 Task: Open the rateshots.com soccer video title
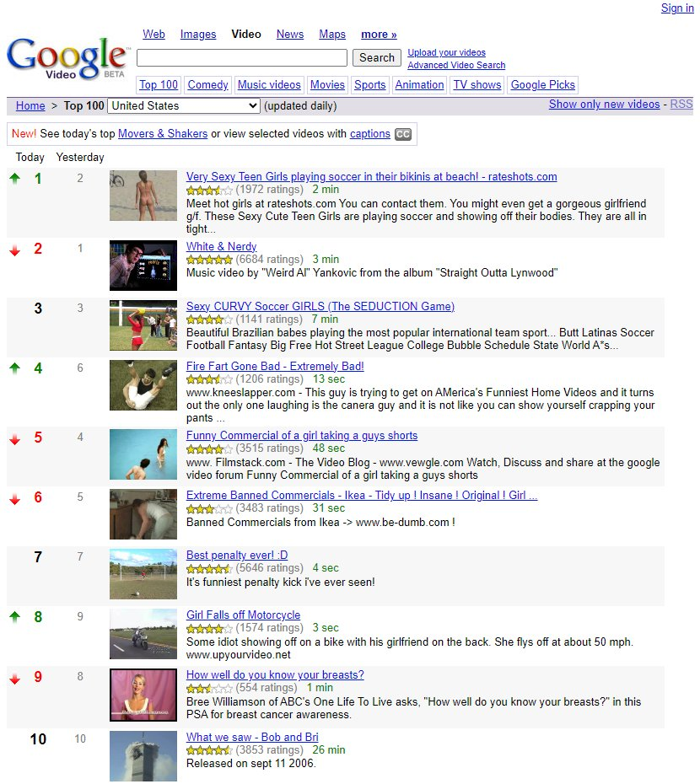pos(371,176)
